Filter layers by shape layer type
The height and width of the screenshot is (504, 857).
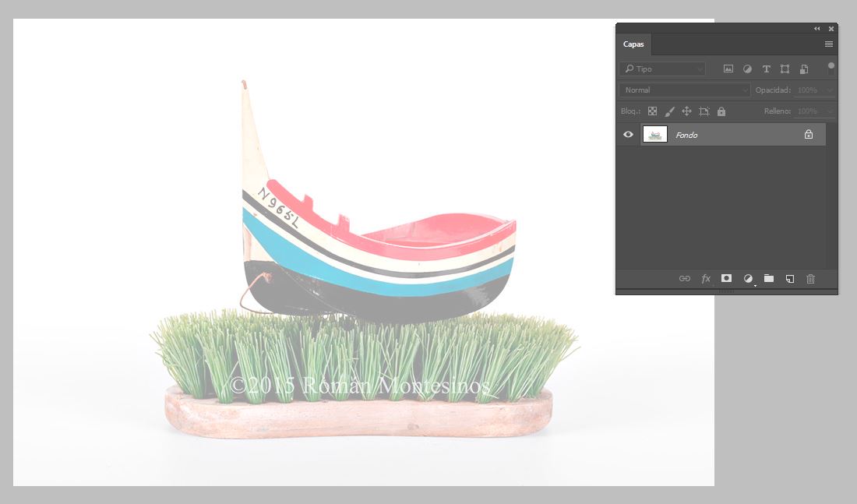point(785,69)
